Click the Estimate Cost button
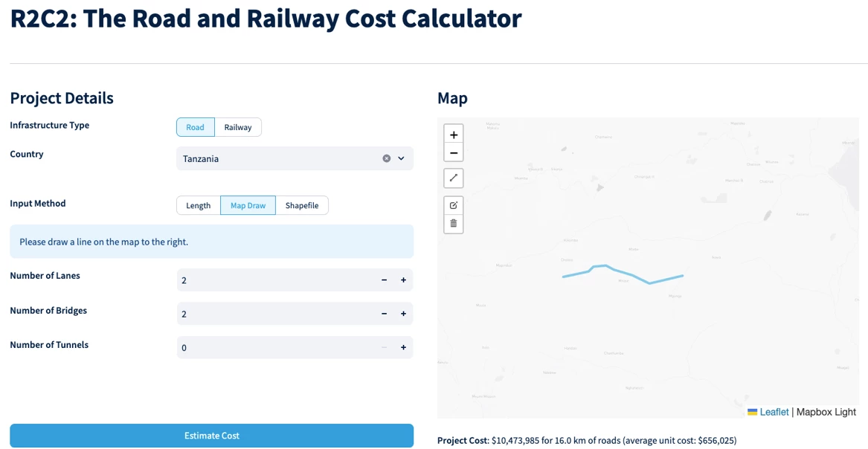Screen dimensions: 868x449 pyautogui.click(x=211, y=436)
